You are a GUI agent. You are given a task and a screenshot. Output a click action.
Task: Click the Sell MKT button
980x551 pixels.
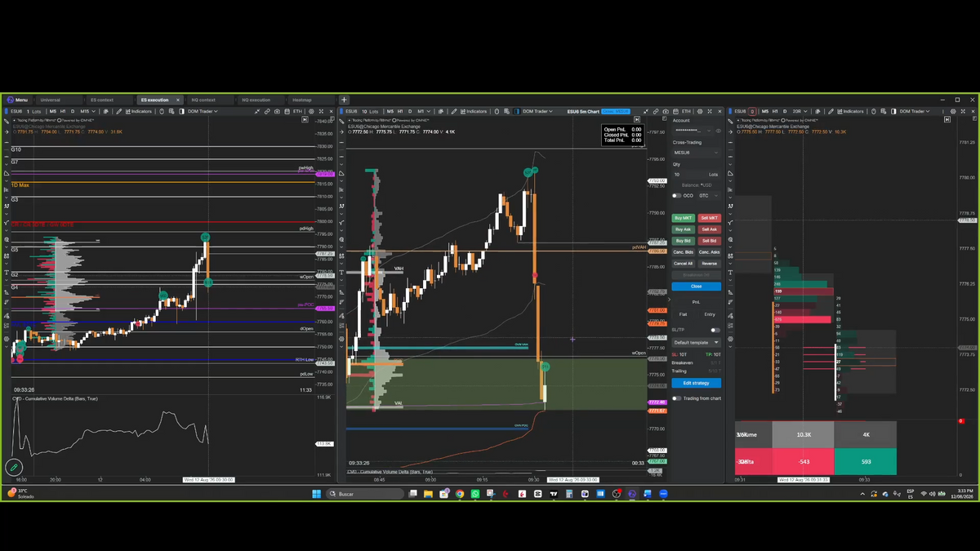click(x=710, y=218)
